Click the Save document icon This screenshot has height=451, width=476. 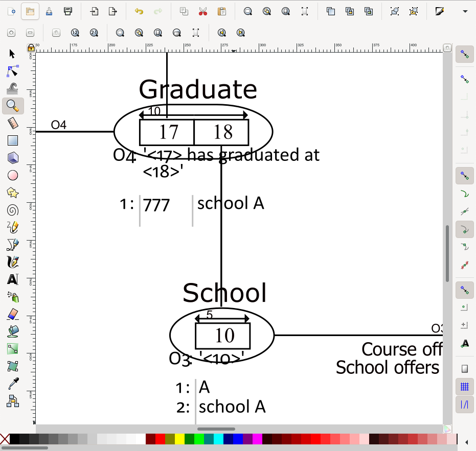pyautogui.click(x=68, y=11)
